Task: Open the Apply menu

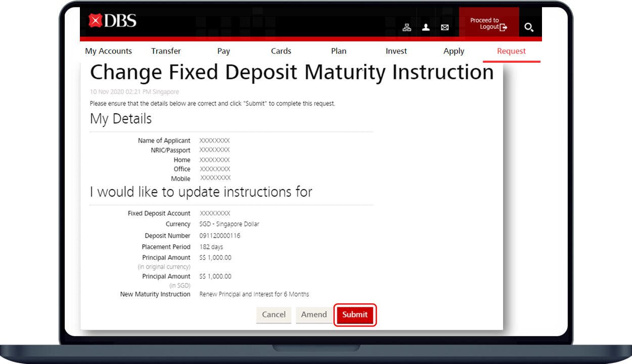Action: pyautogui.click(x=454, y=51)
